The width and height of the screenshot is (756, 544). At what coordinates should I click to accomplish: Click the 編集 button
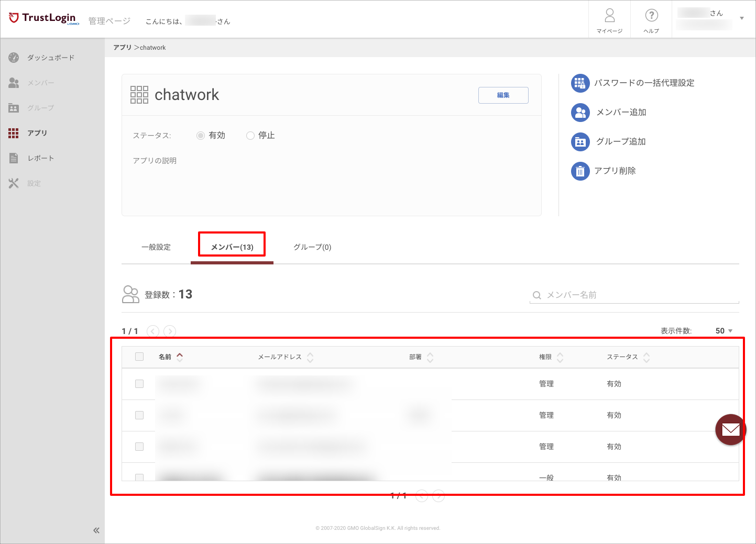(503, 95)
